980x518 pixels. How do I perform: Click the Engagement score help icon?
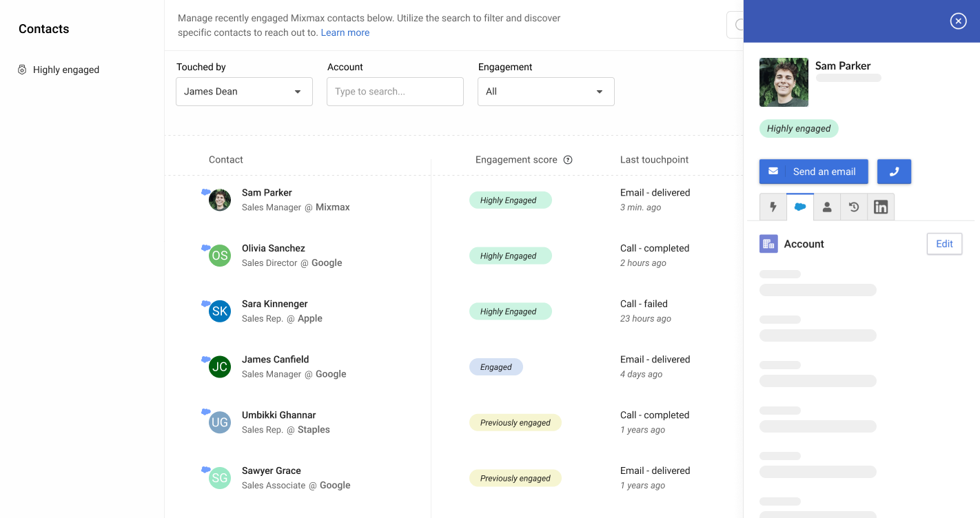click(568, 160)
